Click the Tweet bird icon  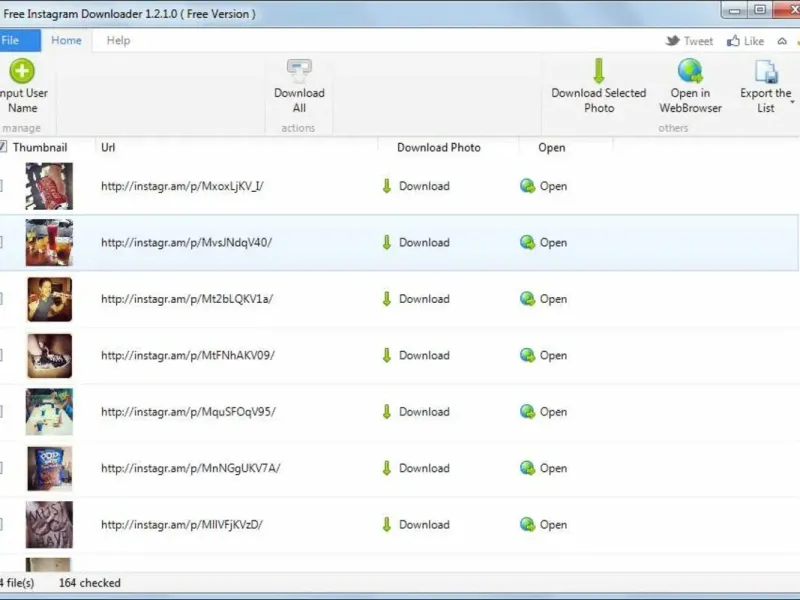pos(673,41)
